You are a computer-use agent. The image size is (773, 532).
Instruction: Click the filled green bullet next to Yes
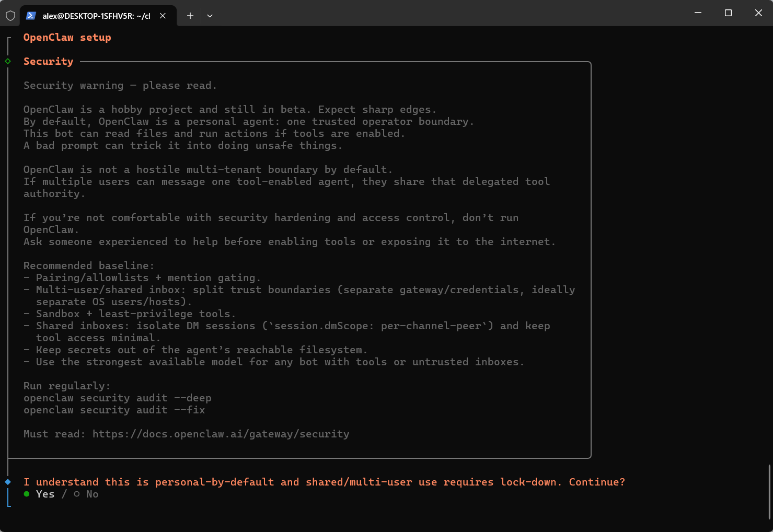click(x=26, y=494)
